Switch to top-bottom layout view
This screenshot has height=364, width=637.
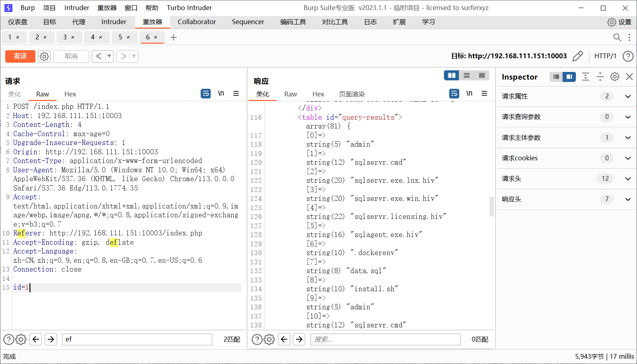click(466, 75)
